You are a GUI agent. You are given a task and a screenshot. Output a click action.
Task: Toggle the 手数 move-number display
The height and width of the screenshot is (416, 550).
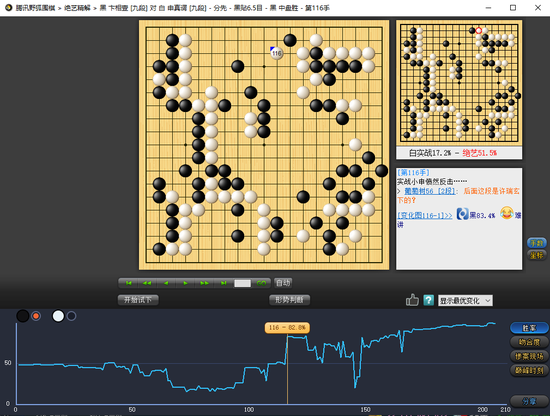click(x=536, y=243)
